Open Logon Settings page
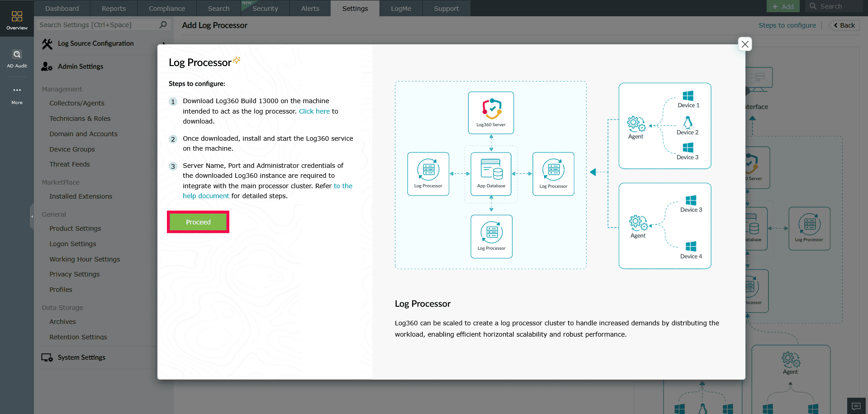The image size is (868, 414). [73, 244]
